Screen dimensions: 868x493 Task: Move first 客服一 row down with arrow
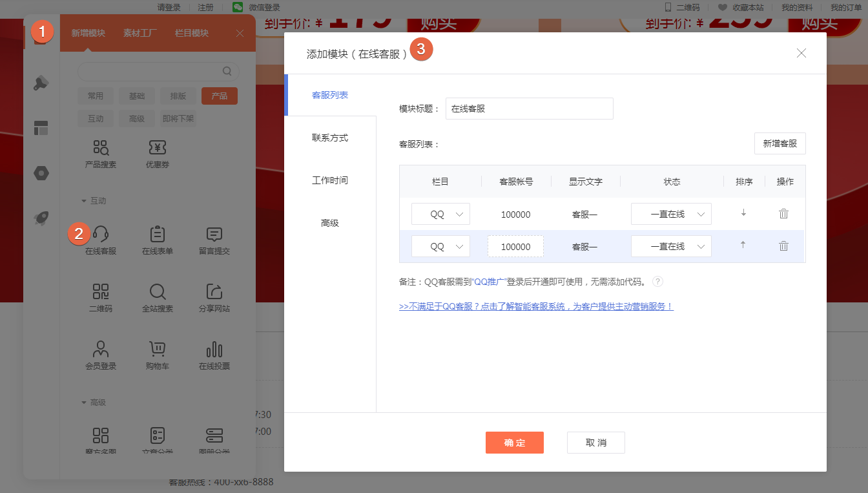point(743,213)
